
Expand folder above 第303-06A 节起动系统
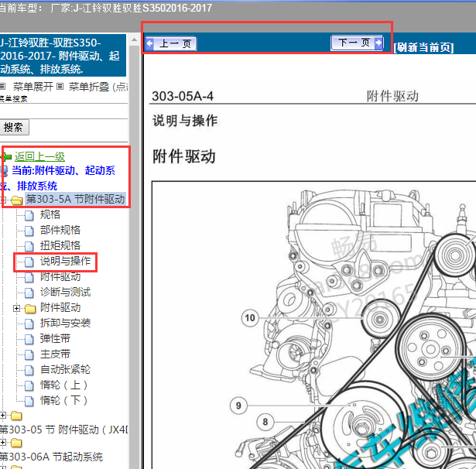(3, 442)
